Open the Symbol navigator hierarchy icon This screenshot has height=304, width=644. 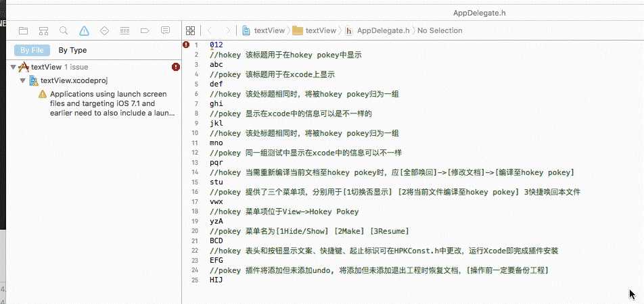pyautogui.click(x=43, y=30)
